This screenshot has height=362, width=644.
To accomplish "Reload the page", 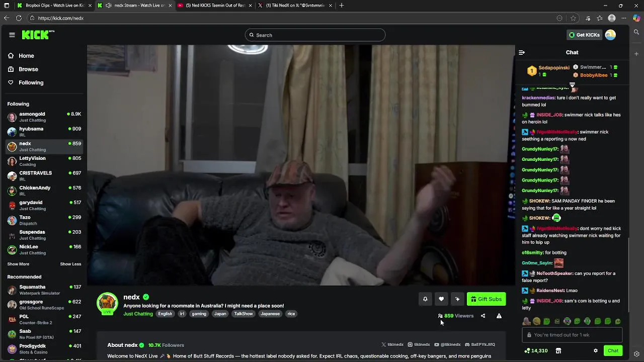I will tap(19, 18).
